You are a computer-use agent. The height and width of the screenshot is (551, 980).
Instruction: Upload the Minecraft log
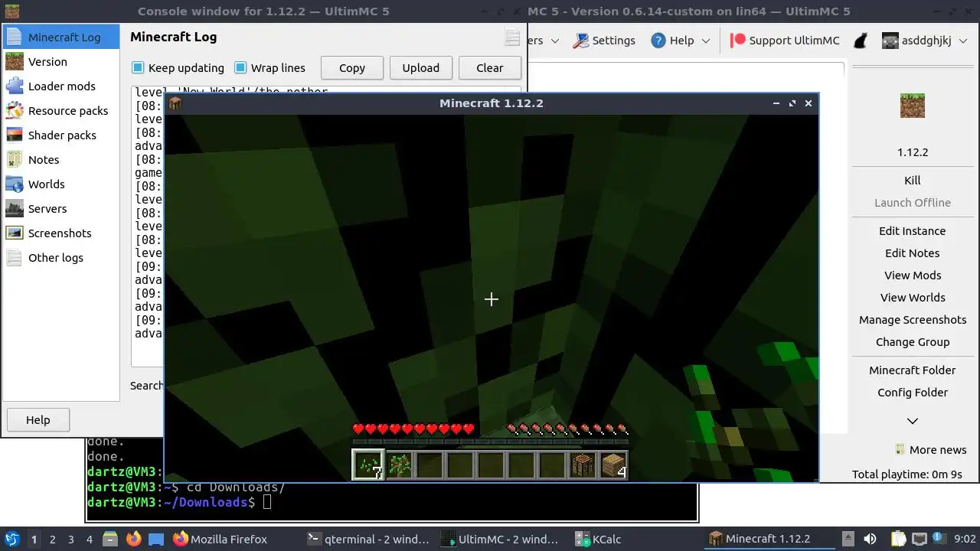click(x=421, y=68)
